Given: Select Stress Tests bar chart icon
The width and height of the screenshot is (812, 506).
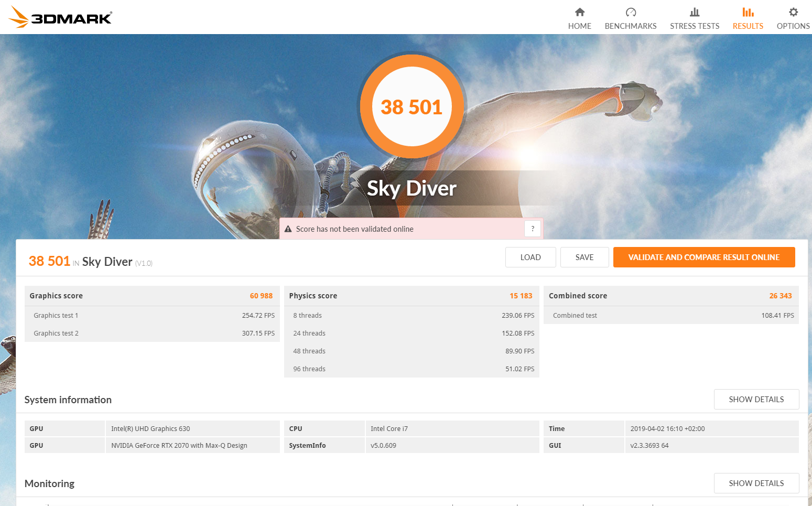Looking at the screenshot, I should pos(695,12).
